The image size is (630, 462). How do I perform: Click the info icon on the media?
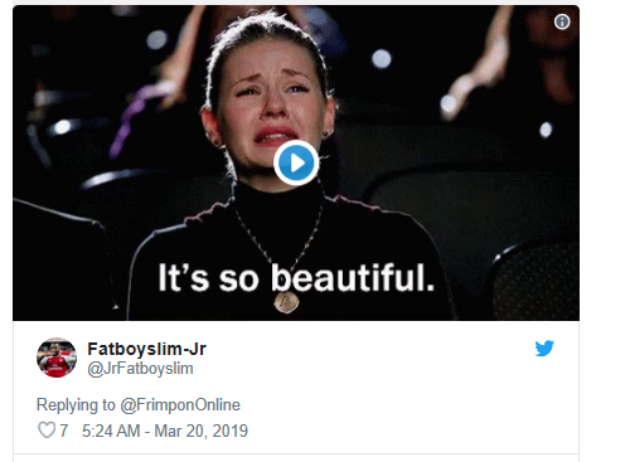pyautogui.click(x=562, y=21)
